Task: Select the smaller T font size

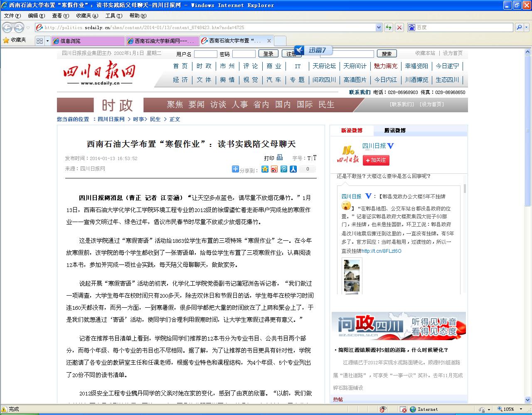Action: tap(309, 158)
